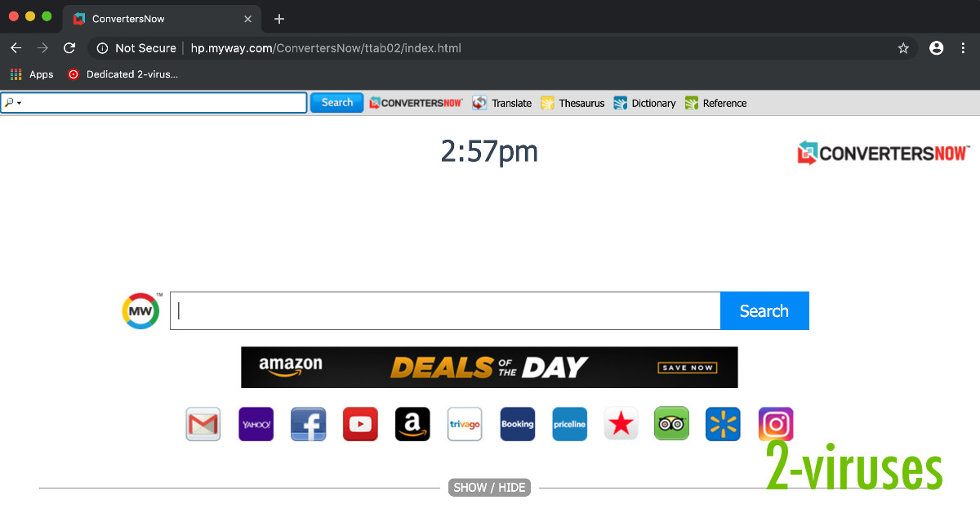Open Gmail from the quick links
The height and width of the screenshot is (522, 980).
pyautogui.click(x=203, y=424)
